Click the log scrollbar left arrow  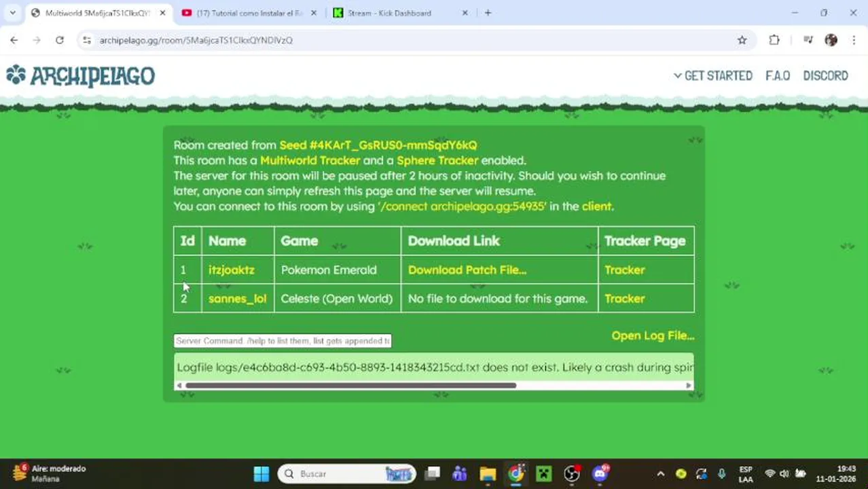tap(179, 385)
